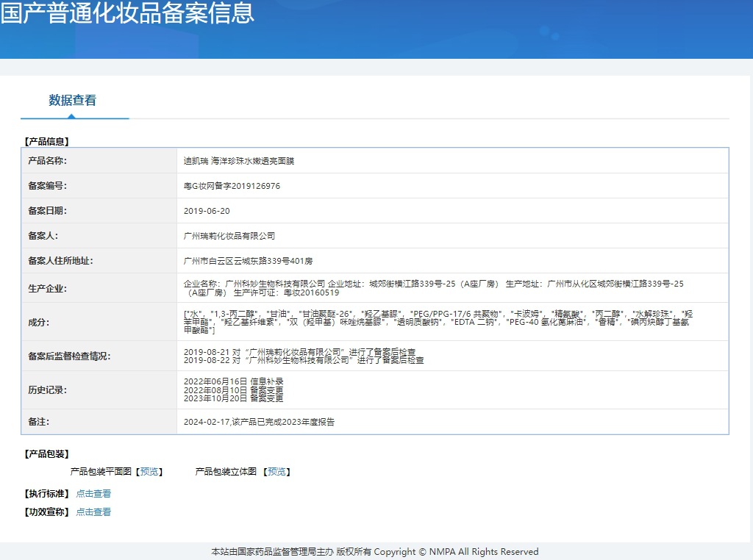This screenshot has width=753, height=560.
Task: Click history entry 2022年08月10日 备案变更
Action: (x=233, y=390)
